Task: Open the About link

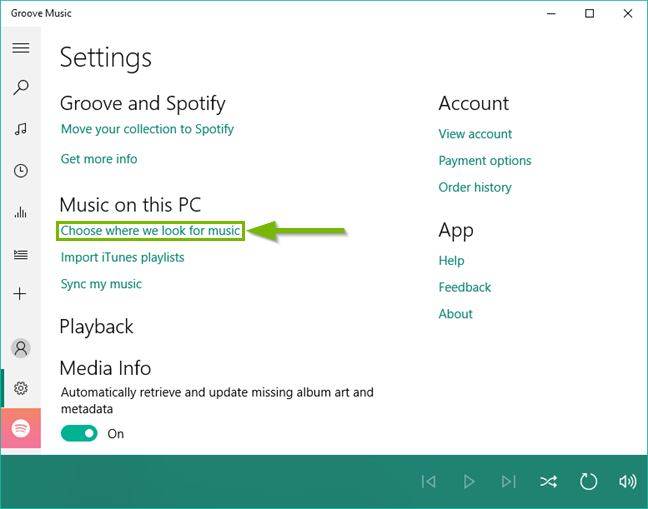Action: coord(455,314)
